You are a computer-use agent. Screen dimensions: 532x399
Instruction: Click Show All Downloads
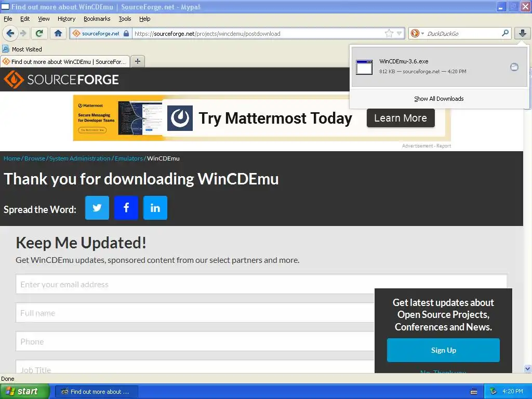tap(438, 99)
